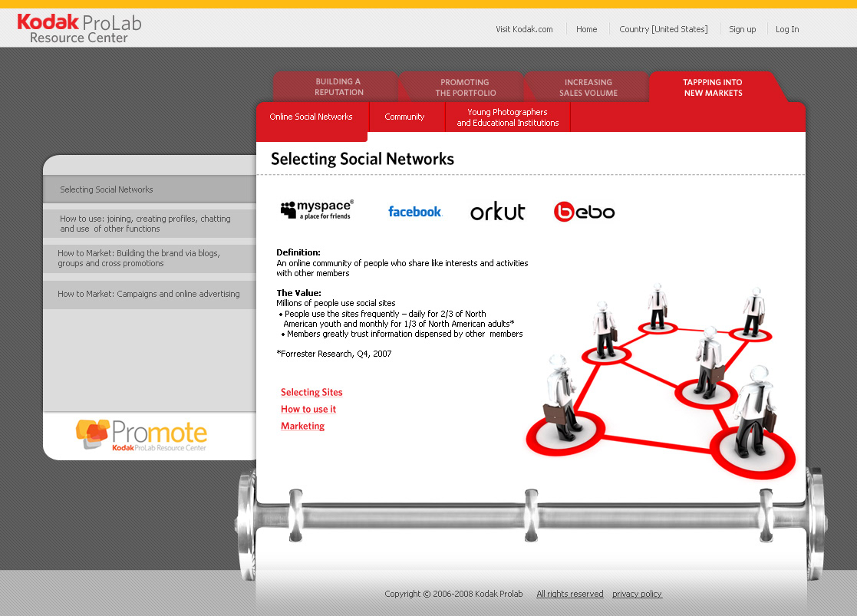The width and height of the screenshot is (857, 616).
Task: Select Selecting Social Networks in sidebar
Action: (150, 189)
